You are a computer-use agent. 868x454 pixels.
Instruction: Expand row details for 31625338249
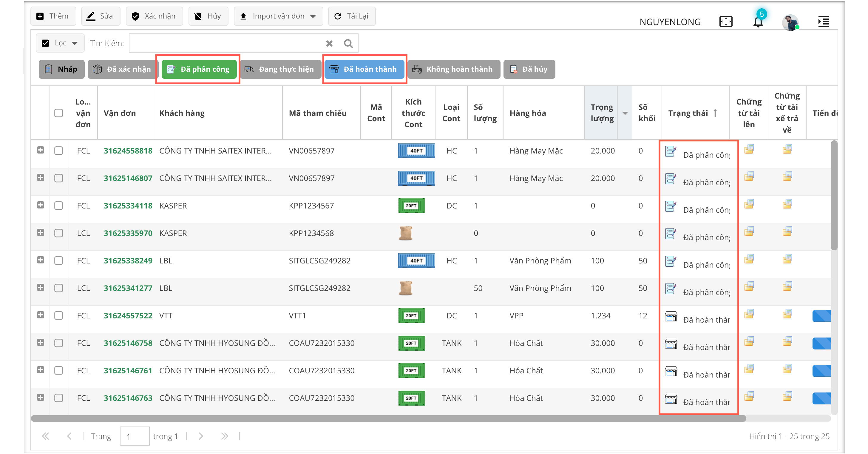(41, 260)
